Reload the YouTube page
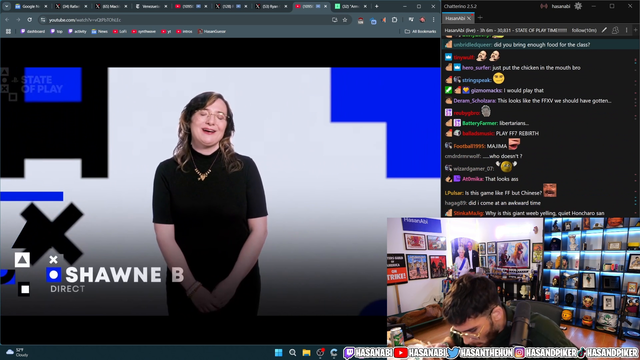The width and height of the screenshot is (640, 360). pos(29,20)
